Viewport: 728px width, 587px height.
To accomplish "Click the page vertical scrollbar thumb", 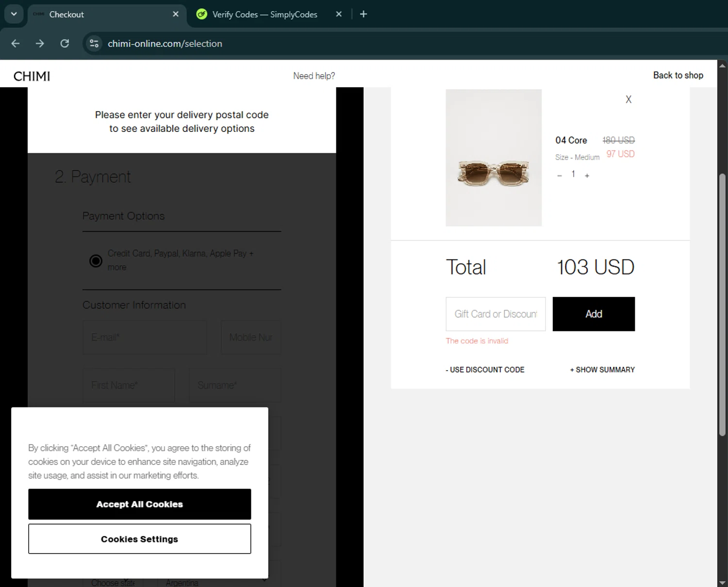I will 722,305.
